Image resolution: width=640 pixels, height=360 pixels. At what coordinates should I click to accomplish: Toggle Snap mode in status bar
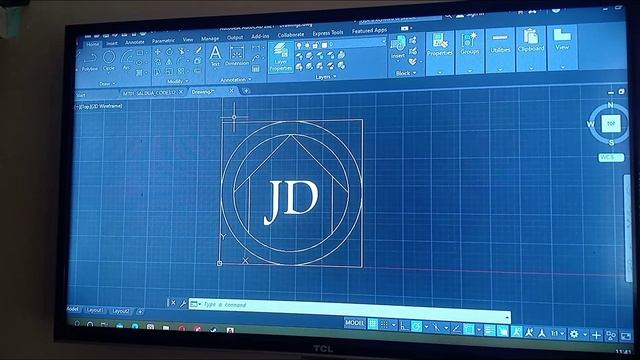(384, 324)
